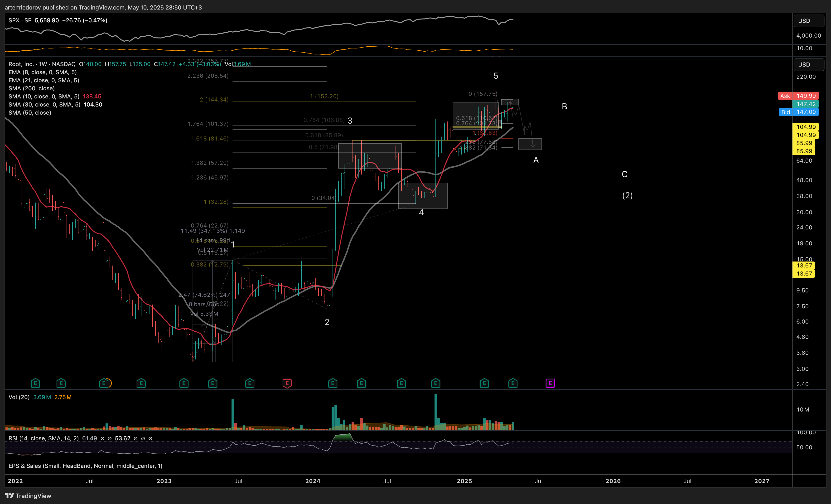Click the SMA 10 value 138.45
The image size is (831, 504).
(92, 97)
